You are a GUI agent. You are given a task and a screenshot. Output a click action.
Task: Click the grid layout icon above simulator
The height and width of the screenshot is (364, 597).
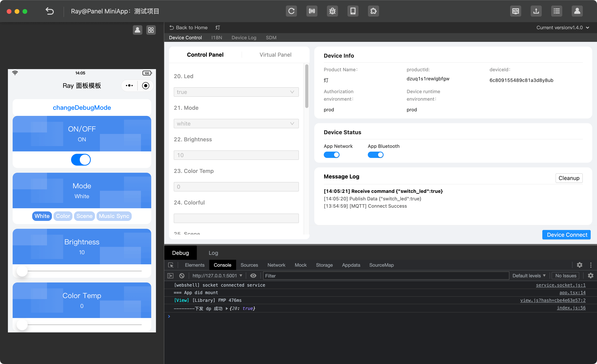151,30
